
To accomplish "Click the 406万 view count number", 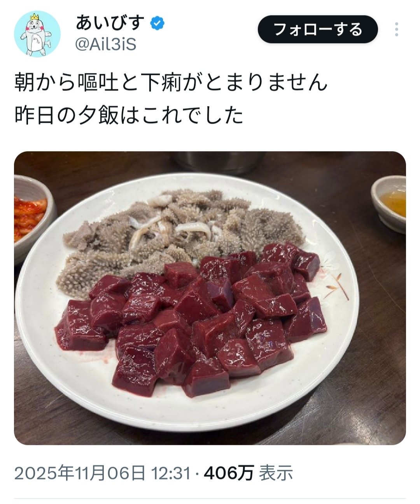I will click(x=229, y=473).
